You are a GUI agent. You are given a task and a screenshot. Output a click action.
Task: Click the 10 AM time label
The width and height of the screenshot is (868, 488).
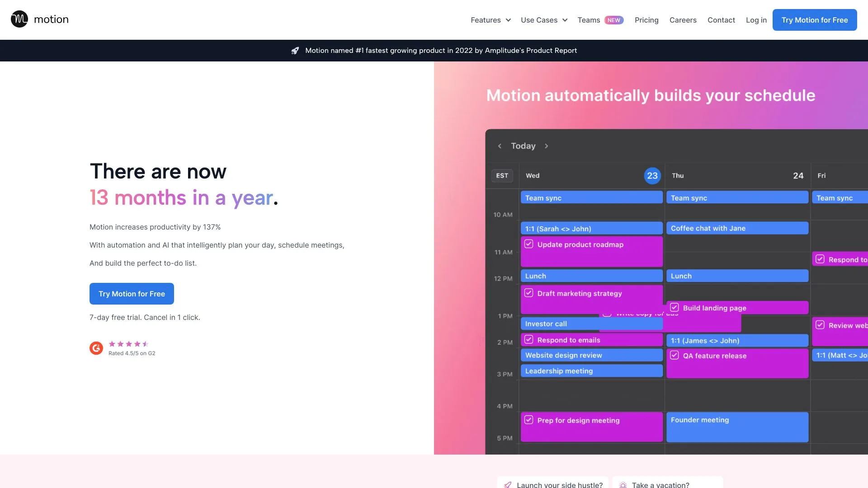pos(503,215)
